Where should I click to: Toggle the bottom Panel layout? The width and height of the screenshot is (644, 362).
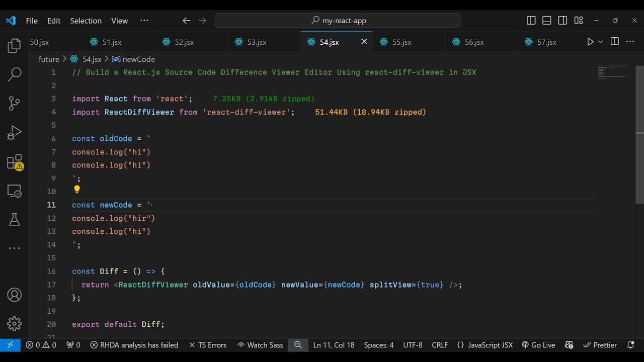tap(547, 21)
